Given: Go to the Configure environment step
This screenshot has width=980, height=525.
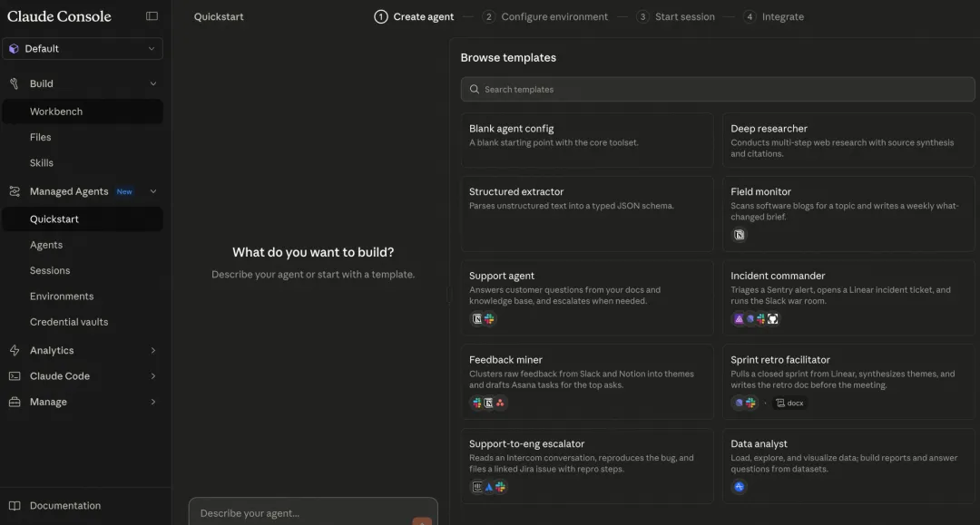Looking at the screenshot, I should coord(554,16).
